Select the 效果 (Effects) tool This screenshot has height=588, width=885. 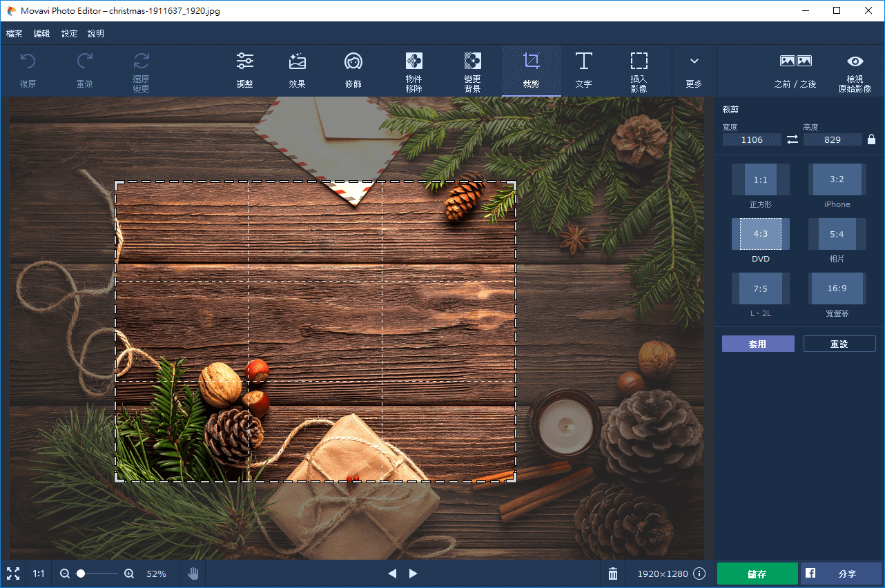[297, 70]
